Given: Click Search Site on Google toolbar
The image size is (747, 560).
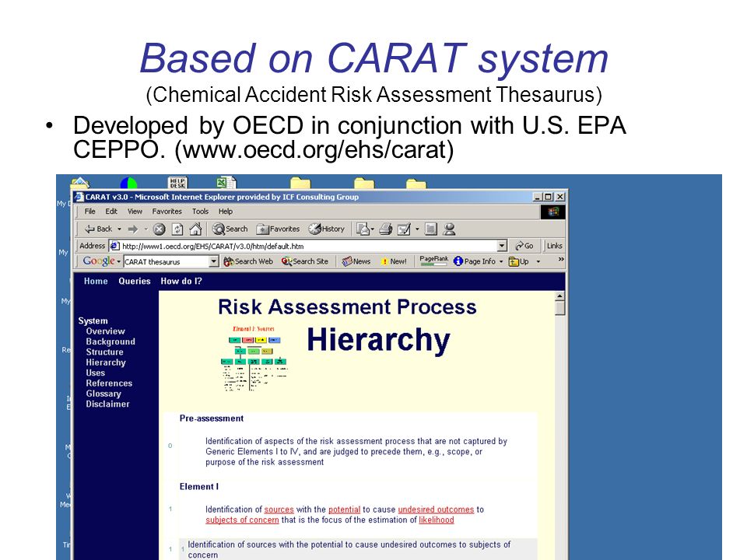Looking at the screenshot, I should coord(305,261).
